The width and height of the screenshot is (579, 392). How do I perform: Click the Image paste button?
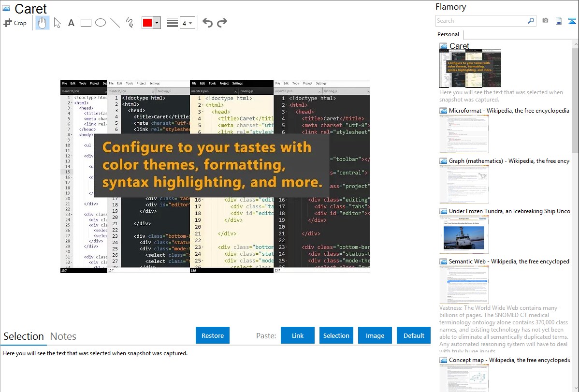click(375, 335)
